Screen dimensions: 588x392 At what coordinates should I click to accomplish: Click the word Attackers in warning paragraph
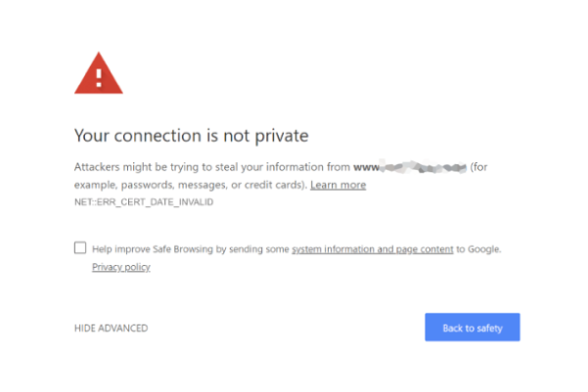(x=97, y=167)
